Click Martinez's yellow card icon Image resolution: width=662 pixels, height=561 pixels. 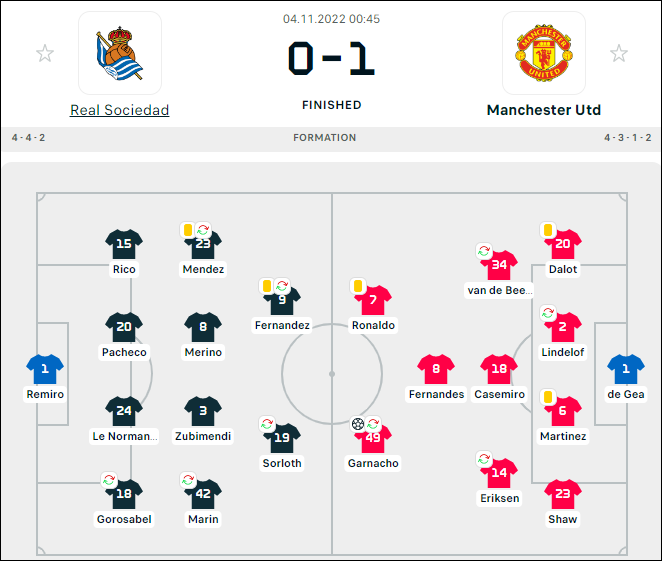pos(548,397)
